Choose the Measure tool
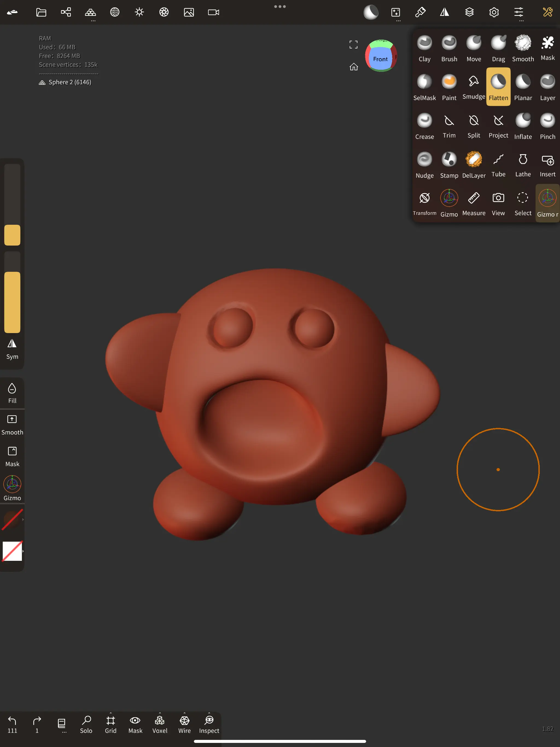Screen dimensions: 560x747 [x=474, y=204]
